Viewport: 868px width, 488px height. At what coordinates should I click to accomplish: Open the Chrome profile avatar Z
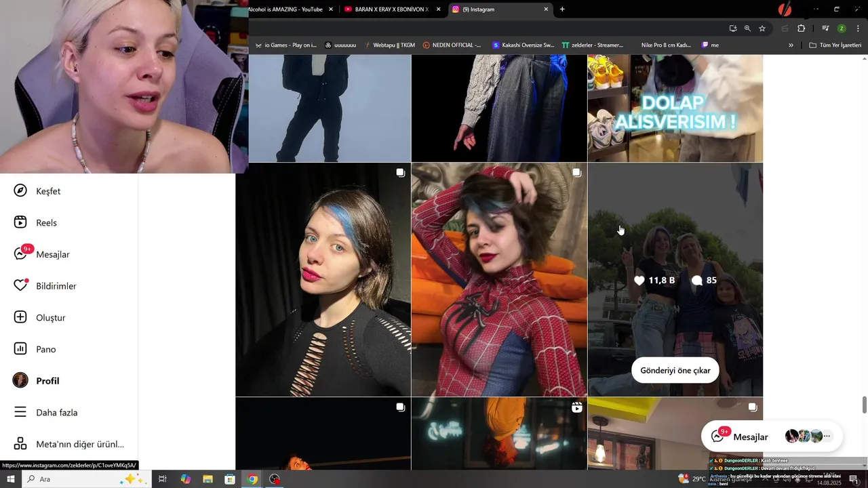click(x=842, y=28)
